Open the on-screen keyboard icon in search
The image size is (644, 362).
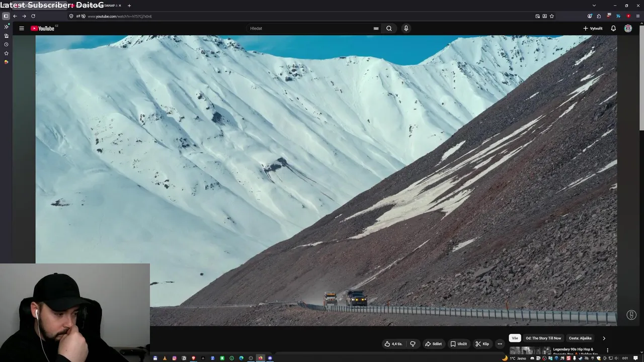[x=376, y=29]
